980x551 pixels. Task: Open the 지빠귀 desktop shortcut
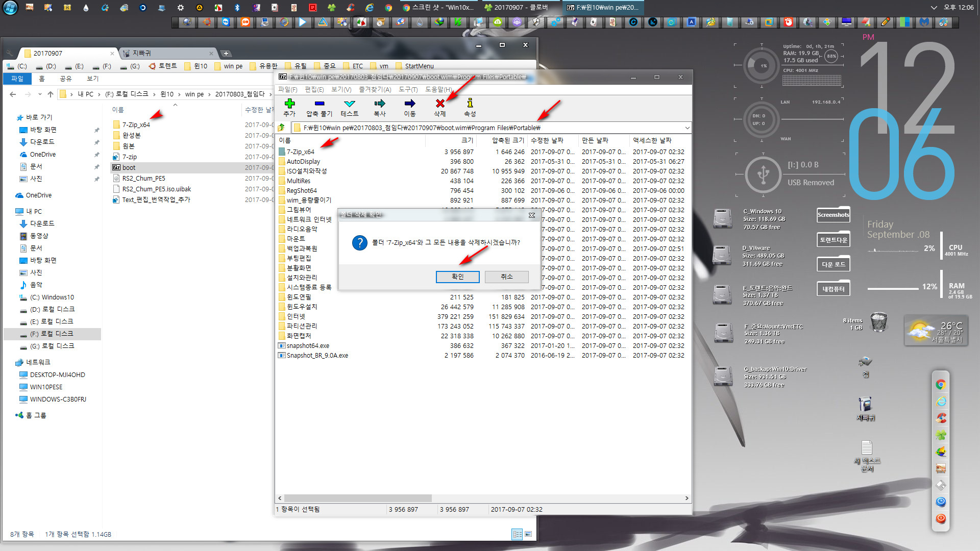click(x=866, y=409)
